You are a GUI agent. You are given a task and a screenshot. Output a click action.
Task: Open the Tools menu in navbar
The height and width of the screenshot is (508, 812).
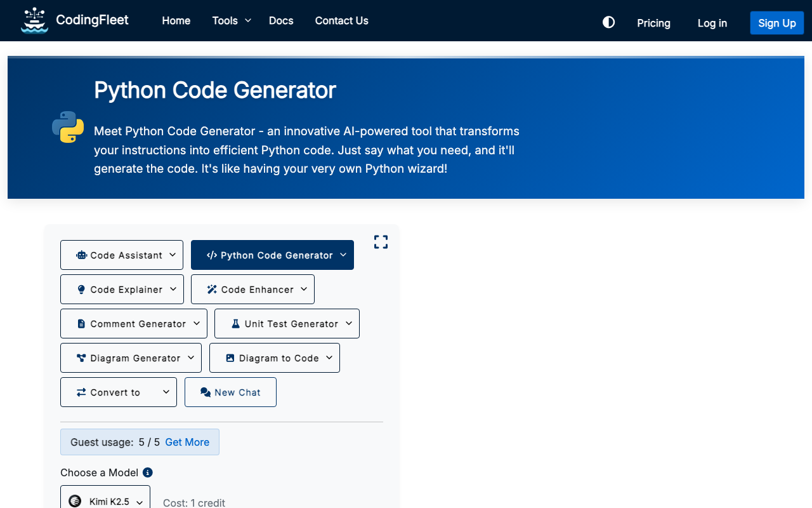point(232,20)
